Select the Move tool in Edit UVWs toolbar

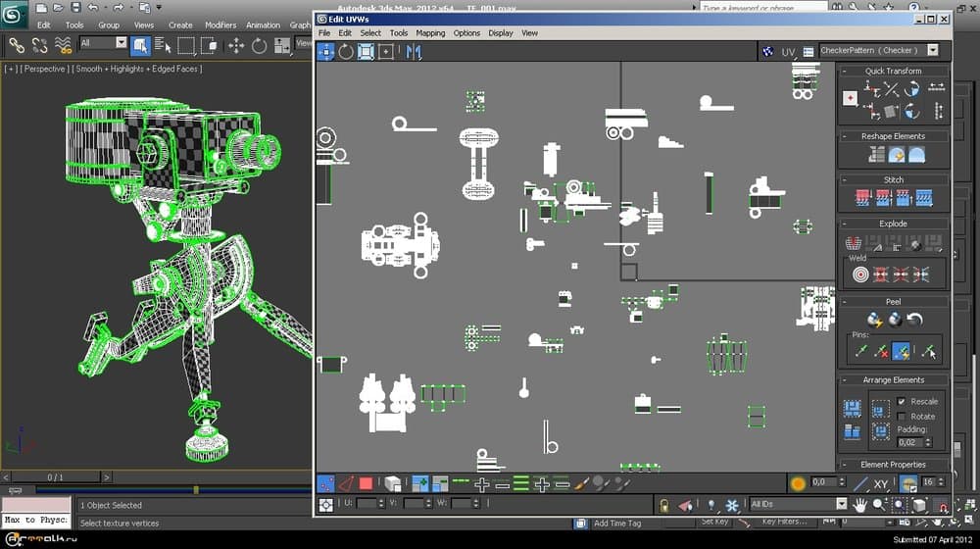point(326,52)
